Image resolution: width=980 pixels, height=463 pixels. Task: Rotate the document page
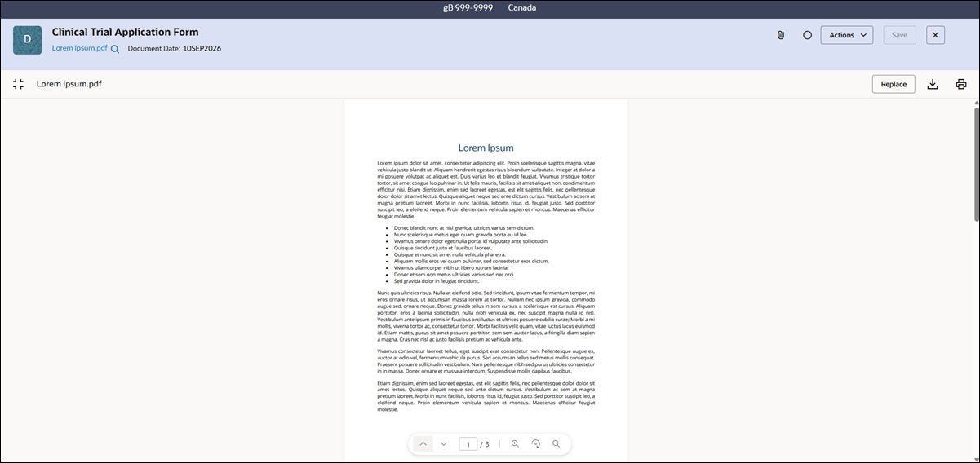point(536,444)
